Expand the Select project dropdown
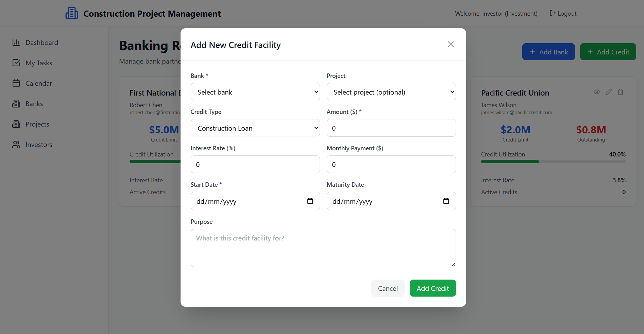The image size is (644, 334). 391,92
